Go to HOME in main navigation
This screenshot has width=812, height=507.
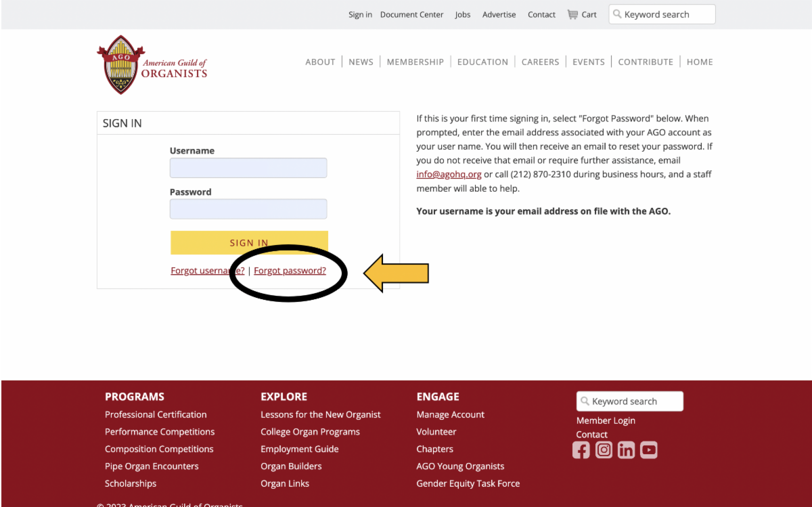pyautogui.click(x=700, y=62)
